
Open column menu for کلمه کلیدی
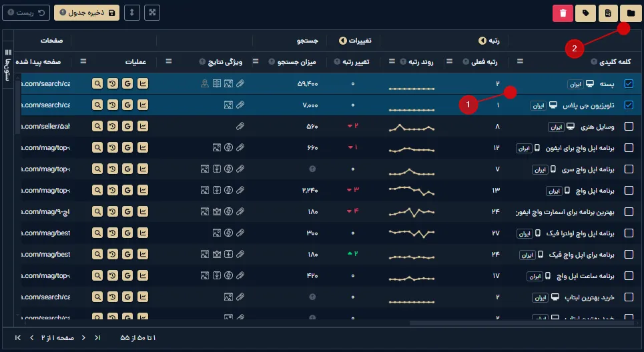pyautogui.click(x=520, y=61)
